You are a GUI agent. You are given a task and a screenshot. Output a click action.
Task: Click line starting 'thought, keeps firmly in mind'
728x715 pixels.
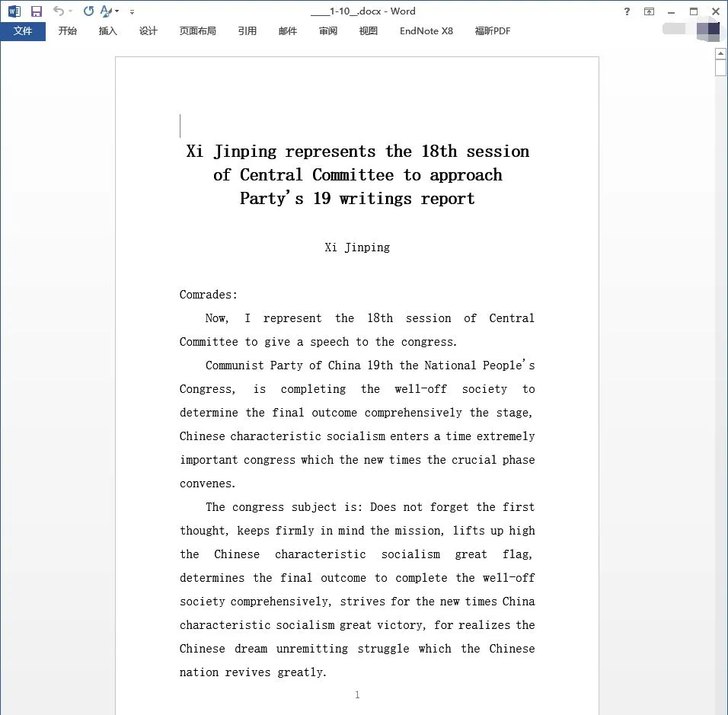357,531
